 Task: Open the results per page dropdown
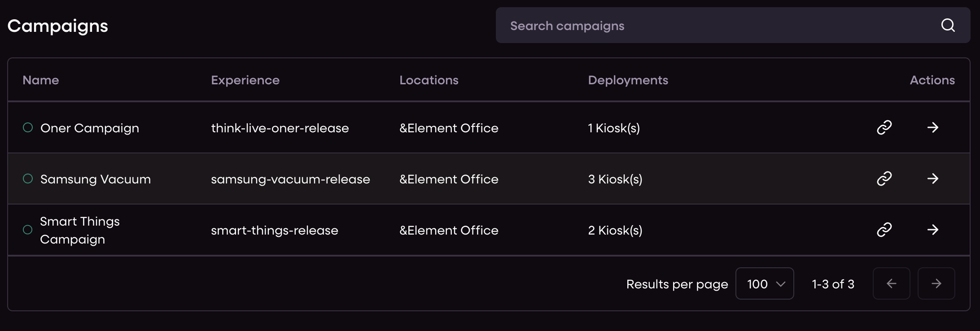[x=765, y=283]
